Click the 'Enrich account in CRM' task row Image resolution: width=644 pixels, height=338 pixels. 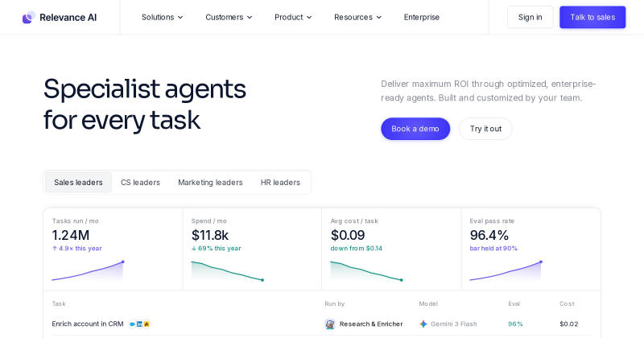pyautogui.click(x=322, y=324)
